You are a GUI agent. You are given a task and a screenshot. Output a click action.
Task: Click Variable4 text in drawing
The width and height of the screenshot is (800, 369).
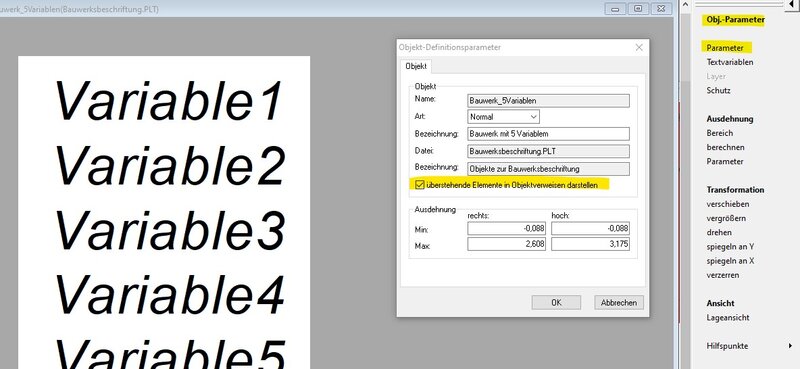[x=169, y=294]
